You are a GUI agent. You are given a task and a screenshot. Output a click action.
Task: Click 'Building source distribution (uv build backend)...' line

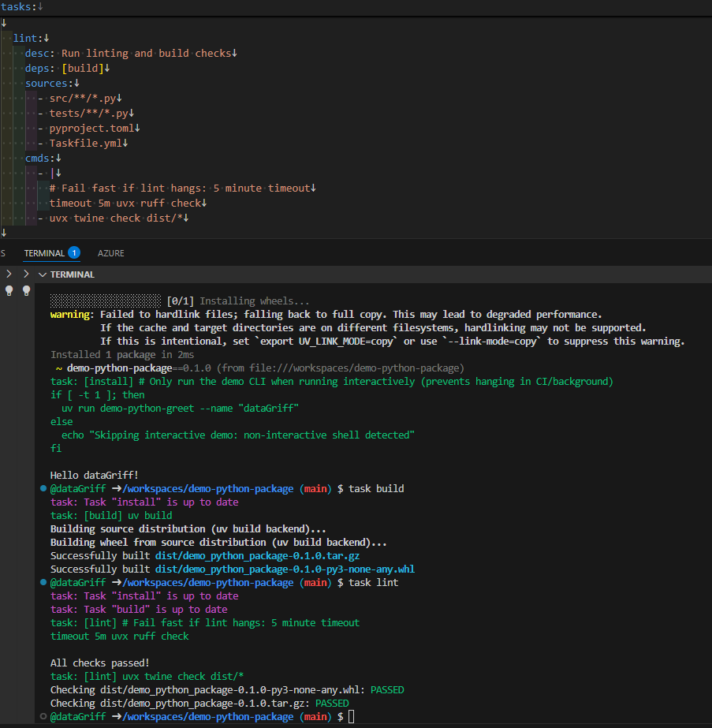pyautogui.click(x=188, y=528)
